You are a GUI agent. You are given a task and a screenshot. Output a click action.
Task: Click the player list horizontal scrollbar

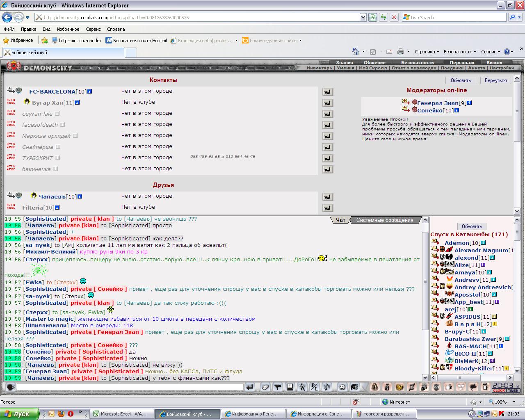pos(472,377)
